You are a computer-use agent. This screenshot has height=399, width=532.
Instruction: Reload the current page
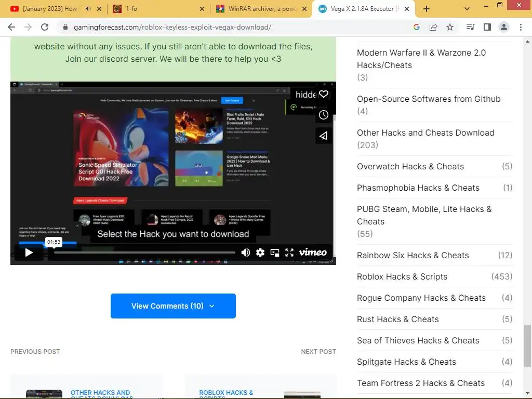coord(45,27)
